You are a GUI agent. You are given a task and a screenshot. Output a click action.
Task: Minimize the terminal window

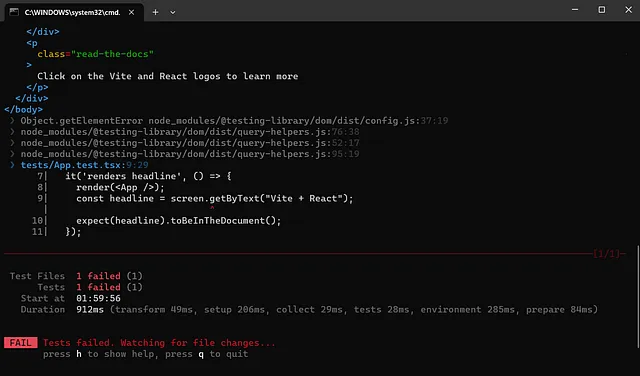click(x=575, y=10)
